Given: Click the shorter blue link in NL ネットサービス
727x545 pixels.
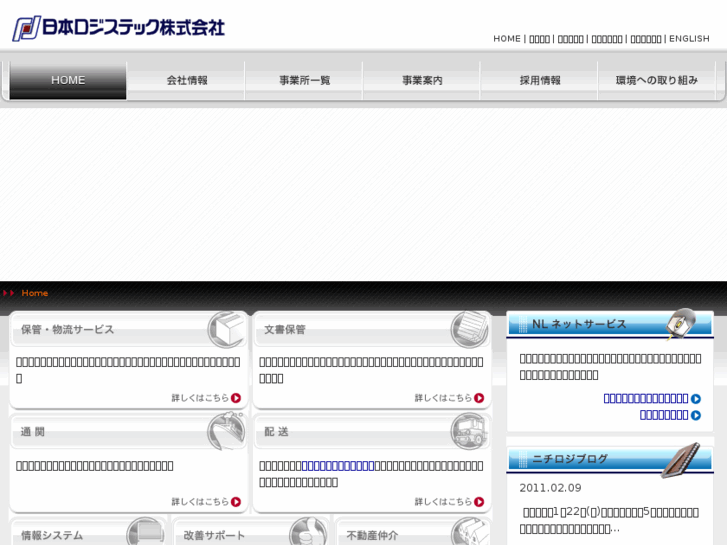Looking at the screenshot, I should click(x=664, y=415).
